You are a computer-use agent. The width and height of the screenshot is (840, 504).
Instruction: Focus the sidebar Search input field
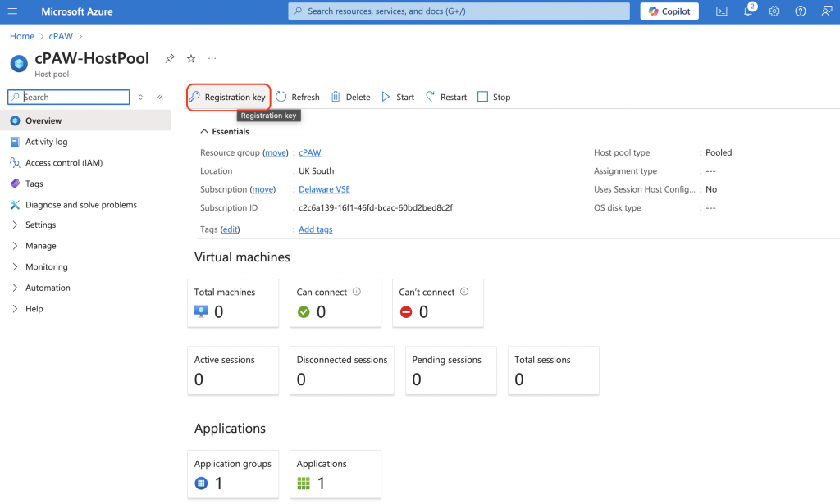(x=69, y=97)
